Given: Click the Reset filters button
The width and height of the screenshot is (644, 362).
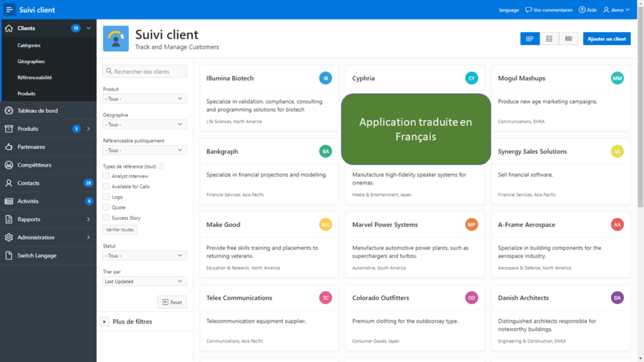Looking at the screenshot, I should [x=172, y=302].
